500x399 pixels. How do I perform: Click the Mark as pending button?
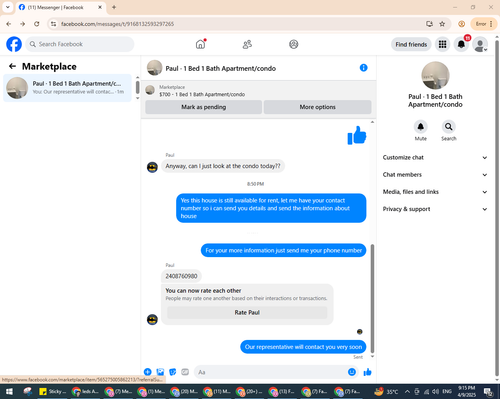pyautogui.click(x=203, y=107)
